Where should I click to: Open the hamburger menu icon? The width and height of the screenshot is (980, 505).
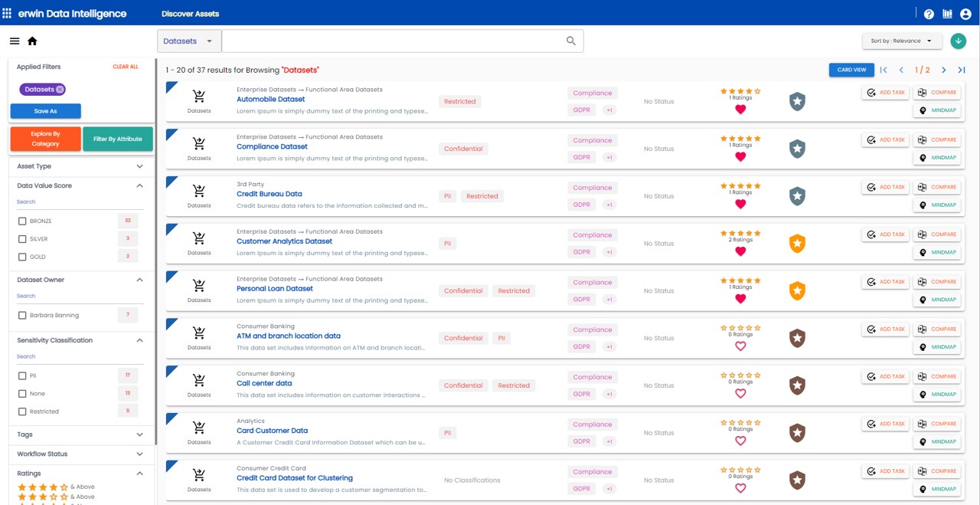pyautogui.click(x=14, y=41)
